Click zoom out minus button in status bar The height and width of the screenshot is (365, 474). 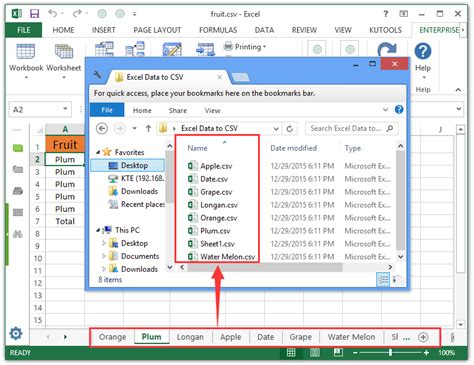355,353
